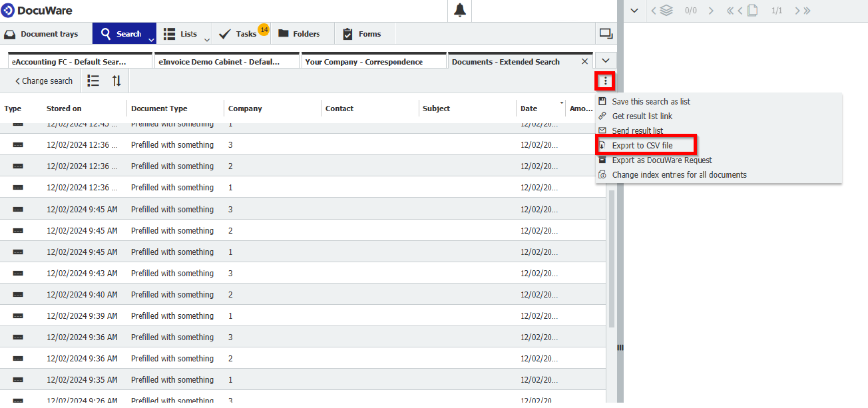The width and height of the screenshot is (868, 408).
Task: Close the Documents - Extended Search tab
Action: tap(585, 61)
